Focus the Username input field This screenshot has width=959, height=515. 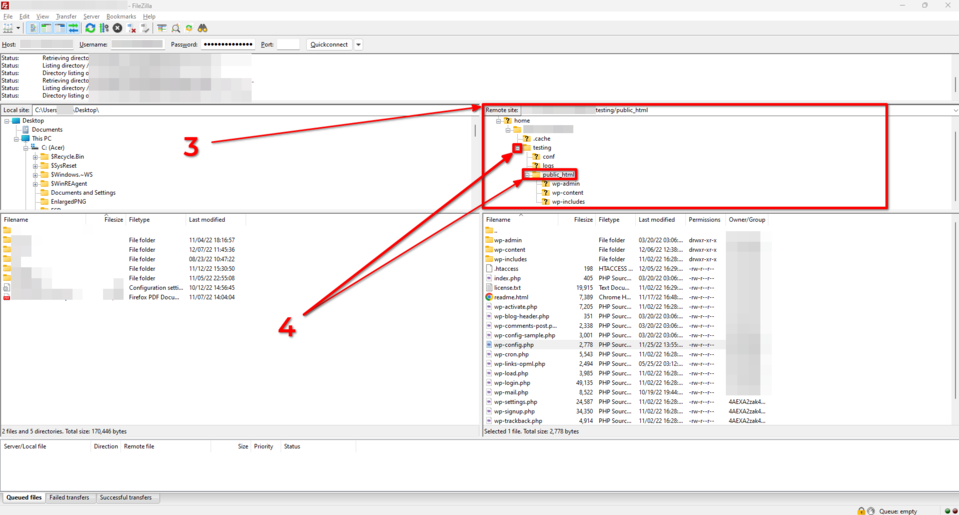pyautogui.click(x=137, y=45)
